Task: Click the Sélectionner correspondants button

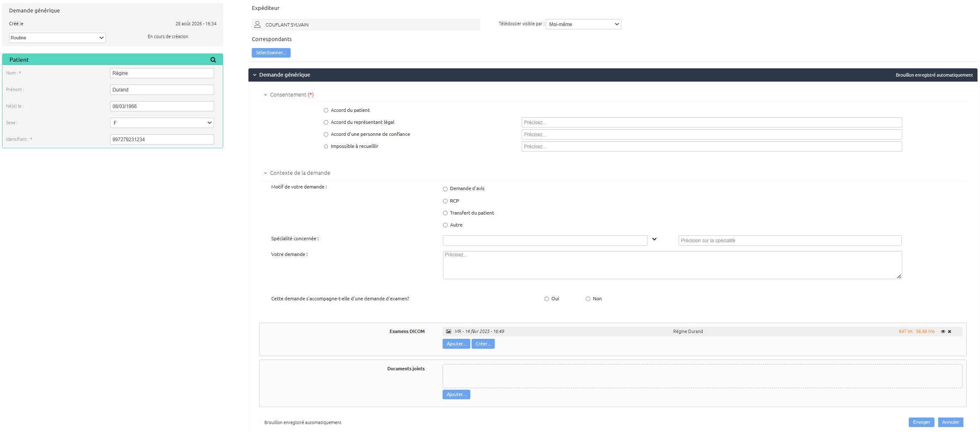Action: [271, 53]
